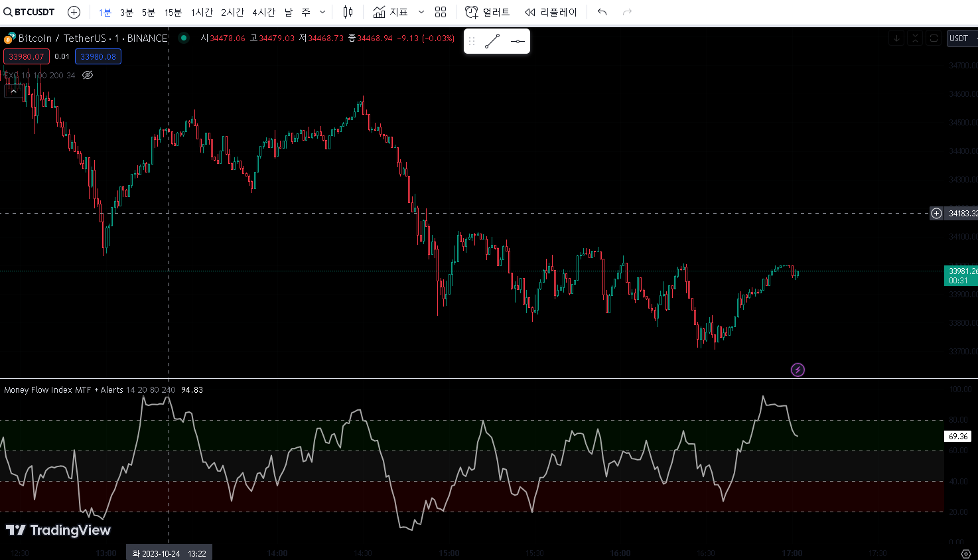The height and width of the screenshot is (560, 978).
Task: Select the trend line drawing tool
Action: click(x=492, y=41)
